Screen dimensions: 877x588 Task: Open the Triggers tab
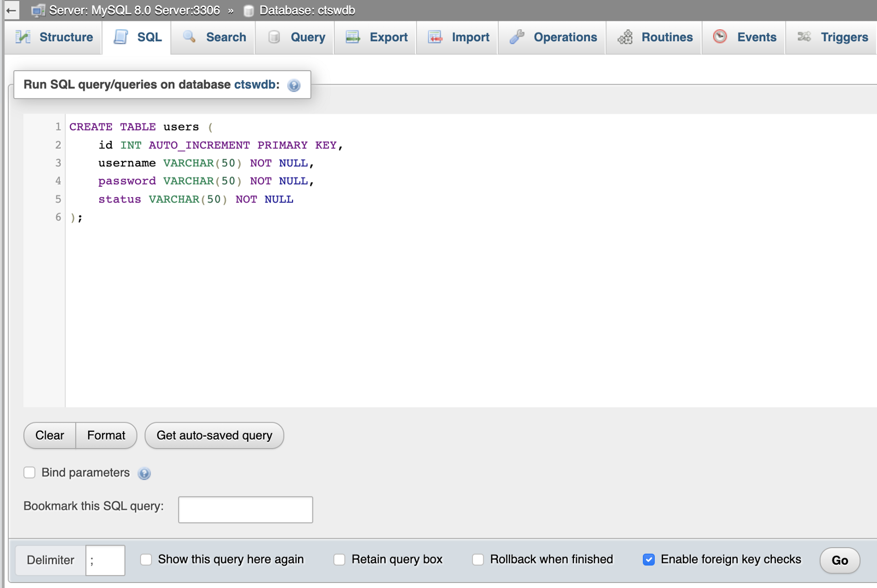pos(831,37)
